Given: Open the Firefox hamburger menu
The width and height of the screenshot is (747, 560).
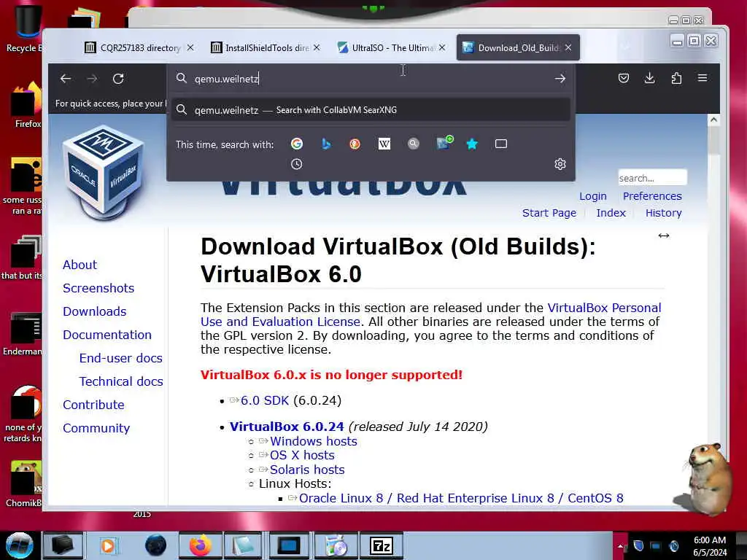Looking at the screenshot, I should pyautogui.click(x=703, y=78).
